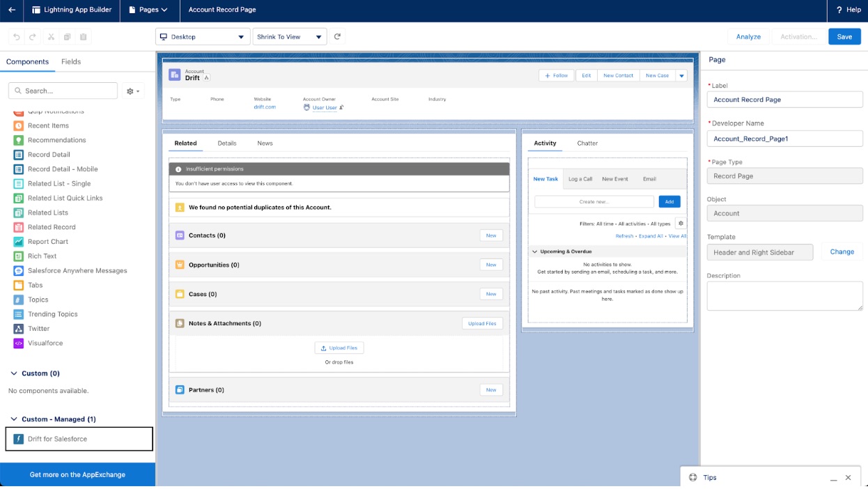Viewport: 868px width, 489px height.
Task: Show more actions next to New Case
Action: click(x=682, y=76)
